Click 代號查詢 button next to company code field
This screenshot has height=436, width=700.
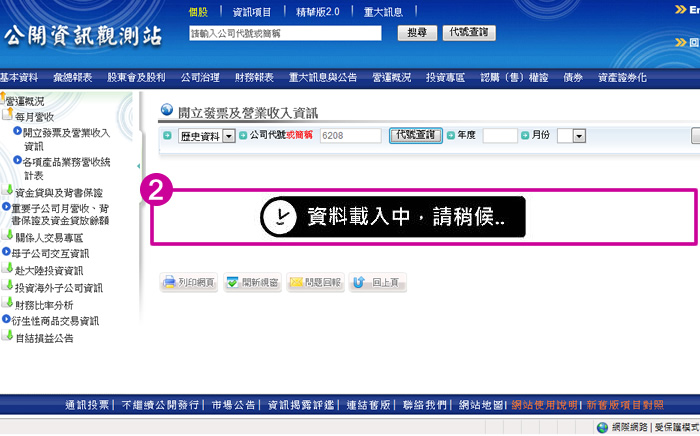click(414, 135)
